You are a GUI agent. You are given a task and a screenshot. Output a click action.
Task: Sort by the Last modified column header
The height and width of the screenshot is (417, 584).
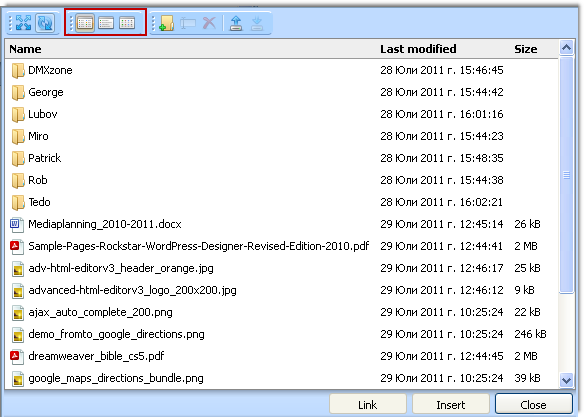tap(418, 49)
